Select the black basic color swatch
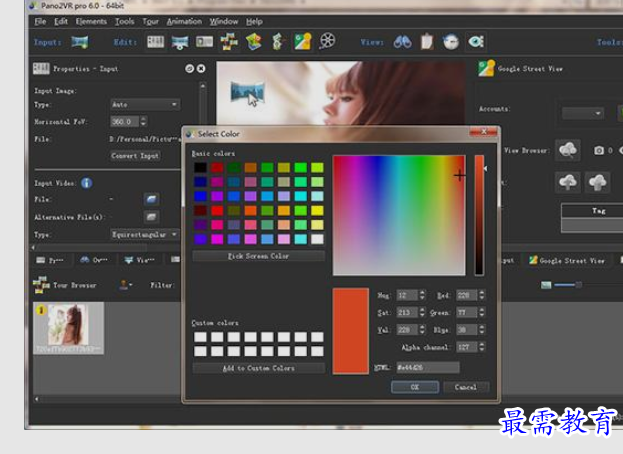The width and height of the screenshot is (623, 454). click(x=200, y=167)
